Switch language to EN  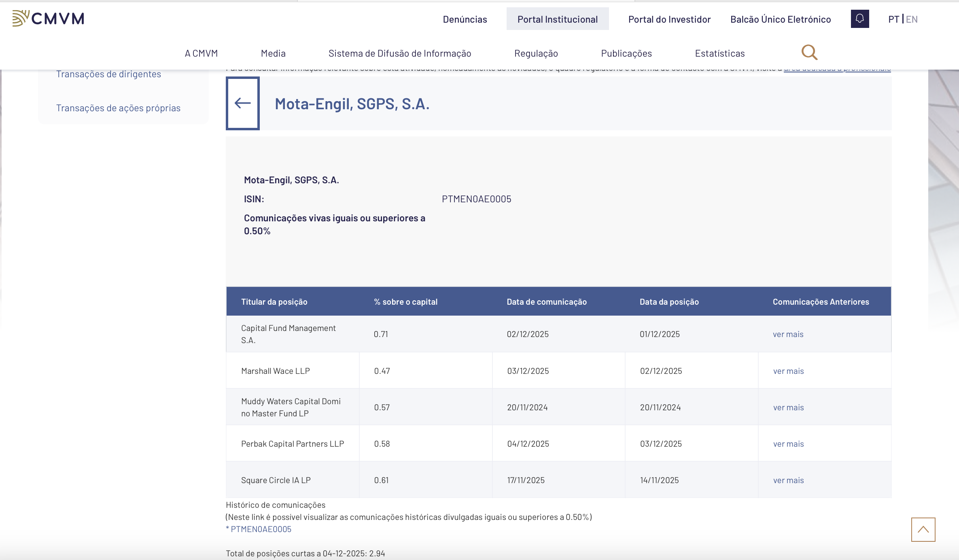click(912, 19)
